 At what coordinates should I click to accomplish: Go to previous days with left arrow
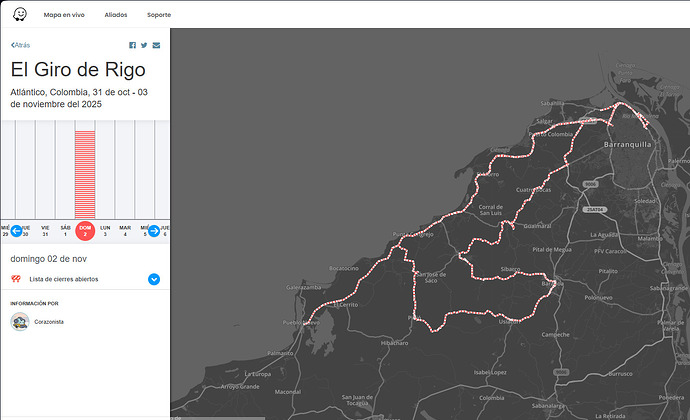pyautogui.click(x=16, y=231)
